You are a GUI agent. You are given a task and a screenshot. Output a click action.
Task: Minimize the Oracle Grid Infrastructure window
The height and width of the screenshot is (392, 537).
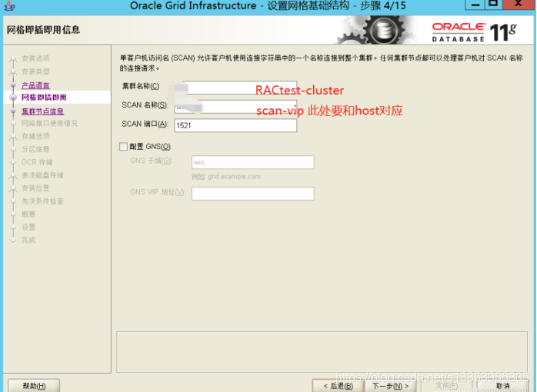pos(475,5)
